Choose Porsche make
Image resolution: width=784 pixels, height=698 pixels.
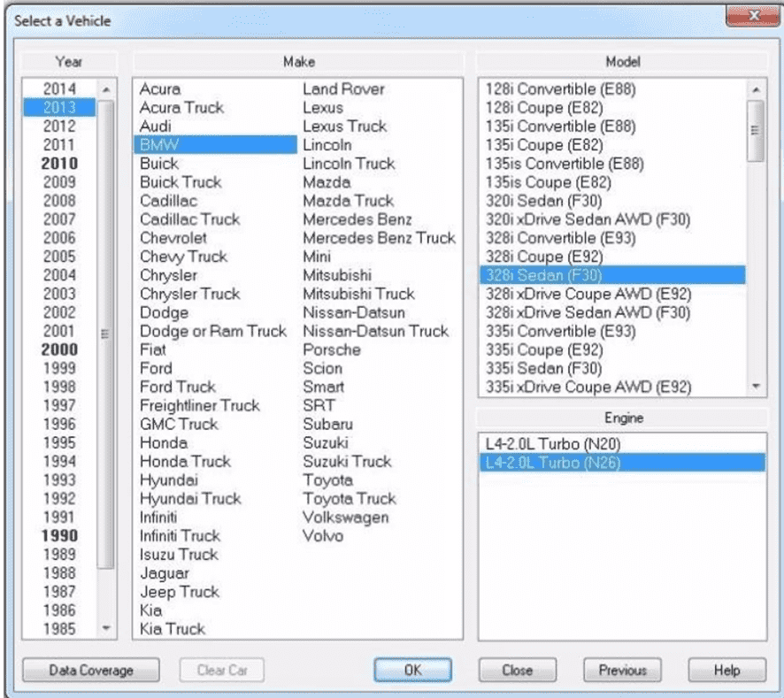(332, 349)
